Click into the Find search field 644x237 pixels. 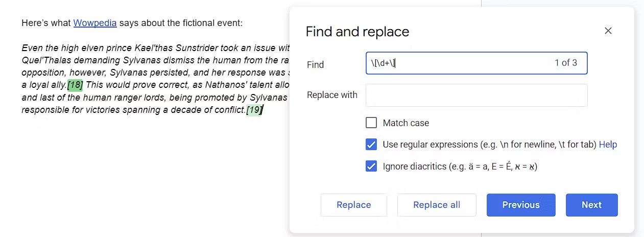pos(460,63)
